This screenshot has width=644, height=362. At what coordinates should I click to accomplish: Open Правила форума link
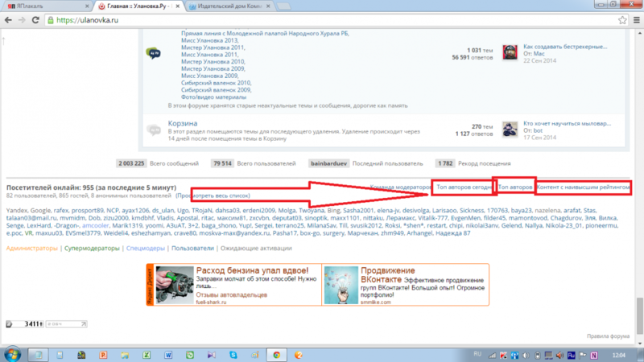[x=608, y=336]
